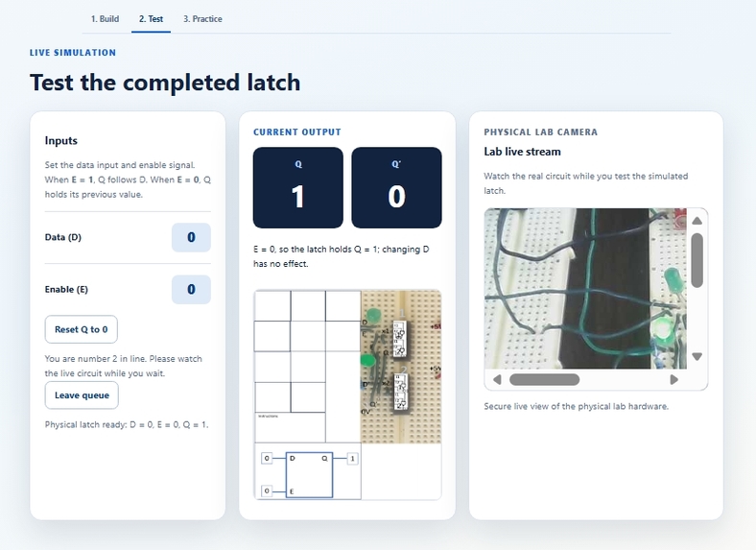
Task: Click the 'Secure live view of the physical lab hardware.' caption
Action: click(x=577, y=406)
